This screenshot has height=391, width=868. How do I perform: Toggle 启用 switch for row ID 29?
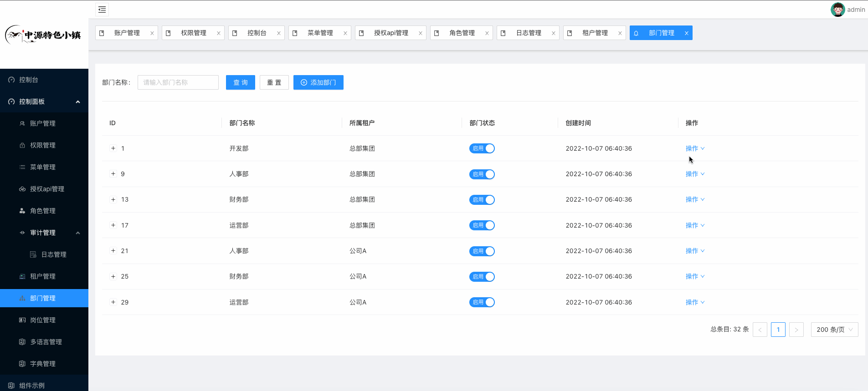click(482, 302)
